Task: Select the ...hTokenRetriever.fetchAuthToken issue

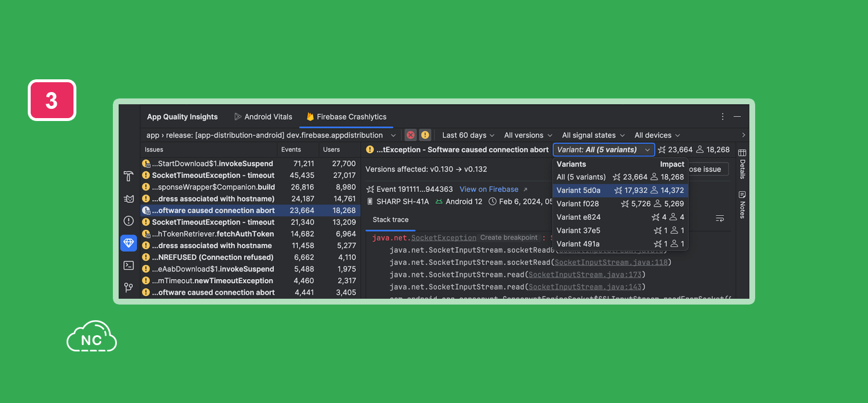Action: pos(250,234)
